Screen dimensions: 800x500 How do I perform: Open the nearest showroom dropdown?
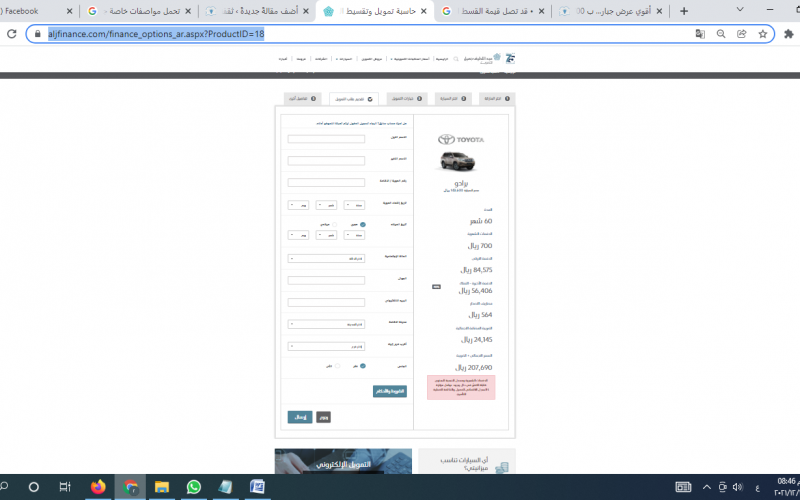pyautogui.click(x=326, y=346)
